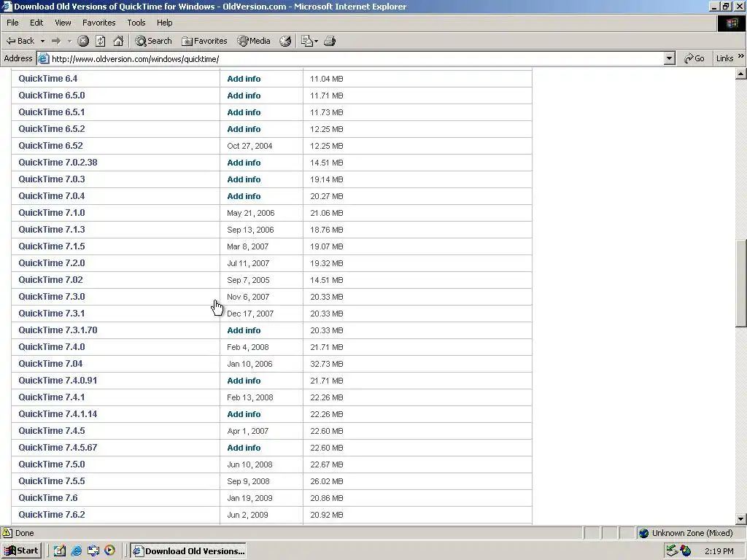The image size is (747, 560).
Task: Open the History icon in toolbar
Action: pos(285,41)
